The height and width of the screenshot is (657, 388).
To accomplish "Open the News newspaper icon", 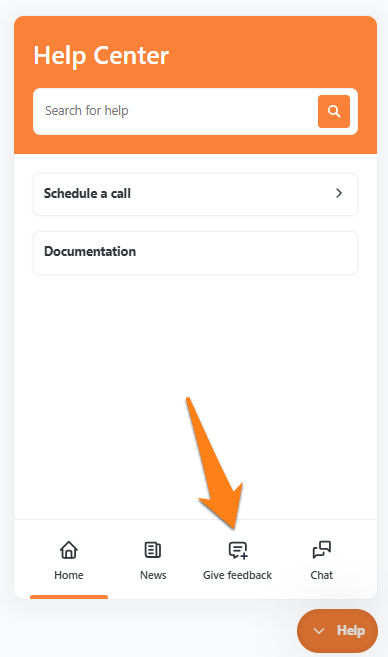I will pyautogui.click(x=153, y=550).
